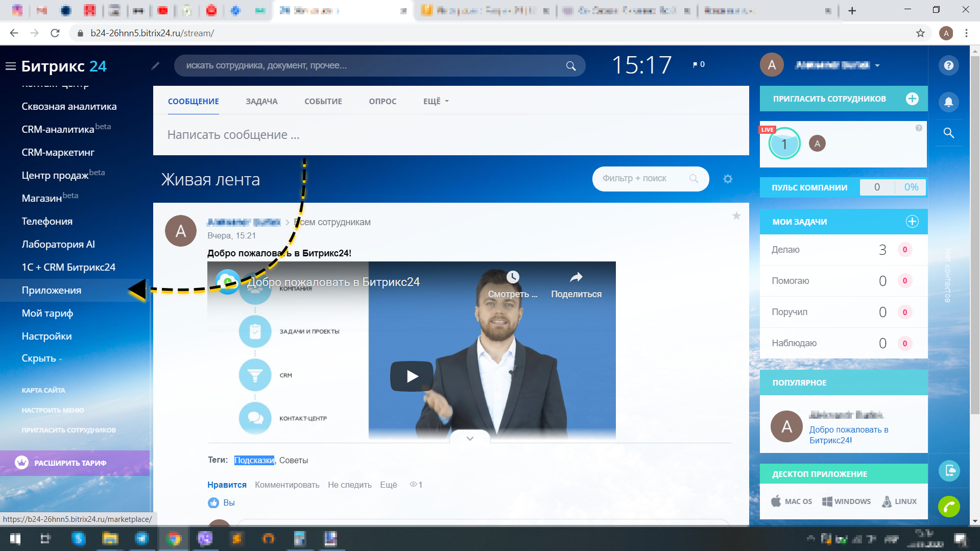Click the plus icon beside ПРИГЛАСИТЬ СОТРУДНИКОВ
Screen dimensions: 980x551
[913, 99]
